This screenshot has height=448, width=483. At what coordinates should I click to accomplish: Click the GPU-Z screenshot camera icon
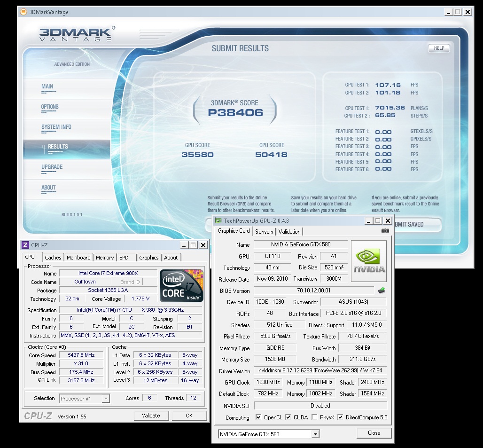pyautogui.click(x=385, y=231)
